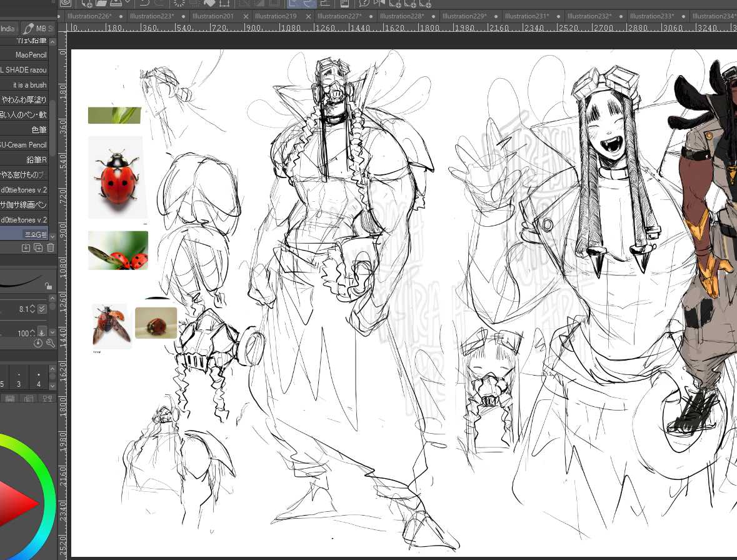Select the MaoPencil brush
Image resolution: width=737 pixels, height=560 pixels.
(30, 55)
